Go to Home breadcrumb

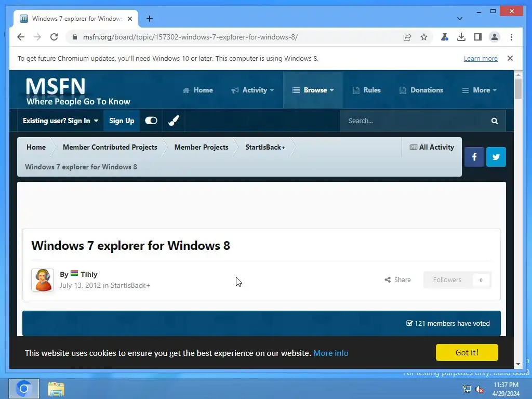[36, 147]
